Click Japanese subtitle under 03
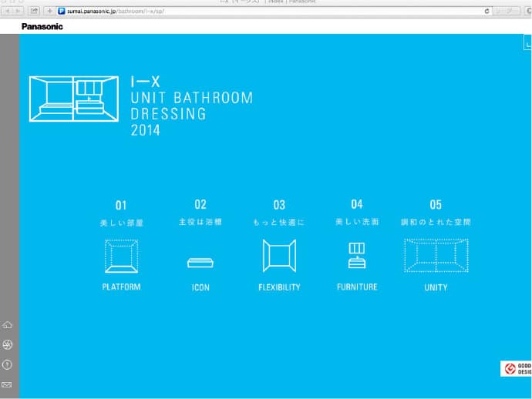Screen dimensions: 532x399 click(x=279, y=222)
